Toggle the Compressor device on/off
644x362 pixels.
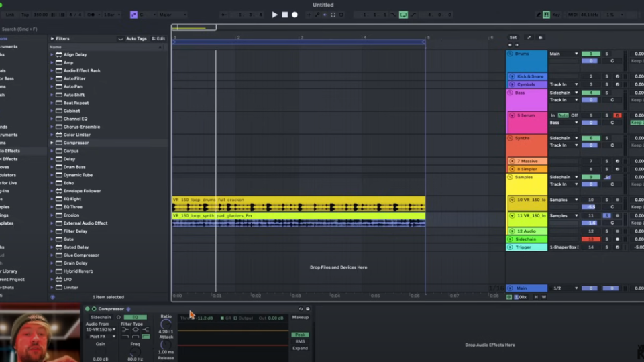[x=87, y=309]
